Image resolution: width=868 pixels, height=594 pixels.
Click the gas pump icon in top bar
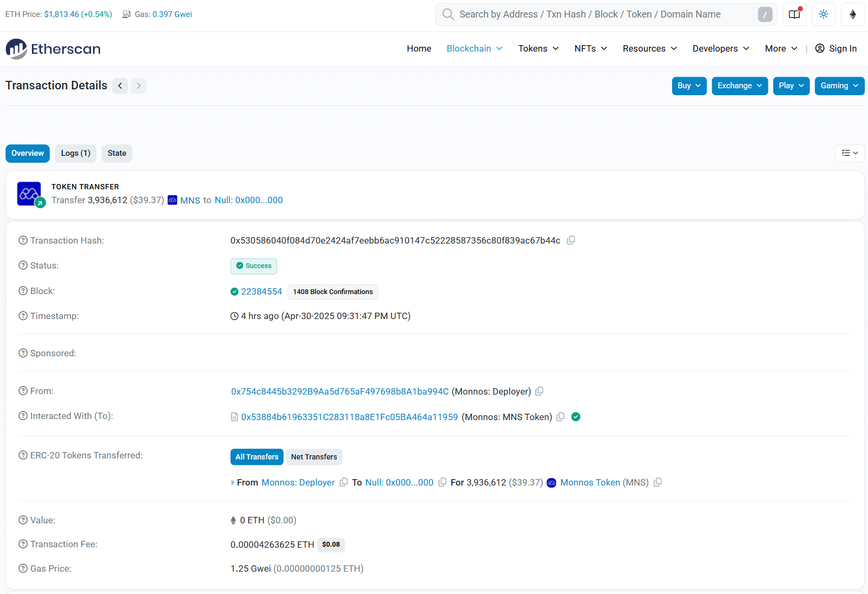pos(127,14)
